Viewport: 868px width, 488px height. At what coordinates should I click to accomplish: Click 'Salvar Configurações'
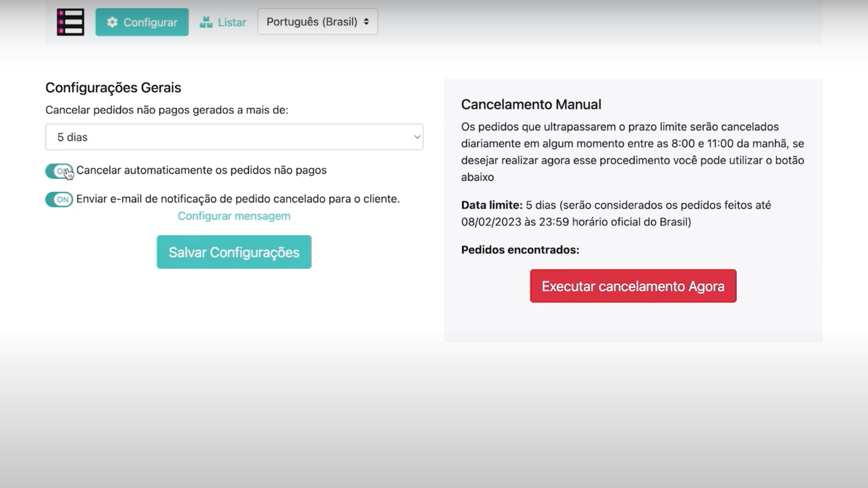point(234,252)
